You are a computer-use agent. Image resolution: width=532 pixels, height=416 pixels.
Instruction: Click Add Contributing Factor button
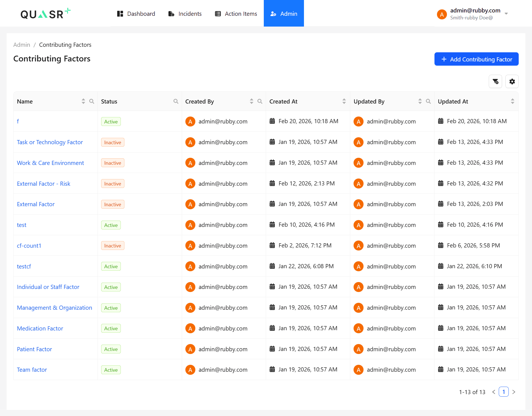click(476, 59)
